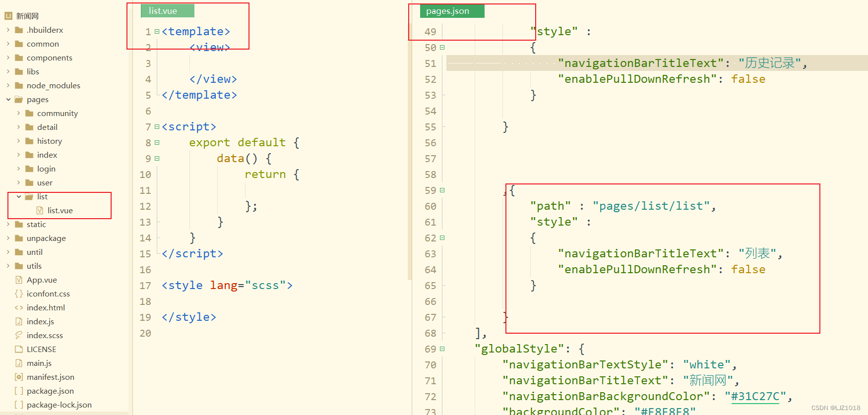The height and width of the screenshot is (415, 868).
Task: Fold pages.json style block at line 62
Action: pos(442,237)
